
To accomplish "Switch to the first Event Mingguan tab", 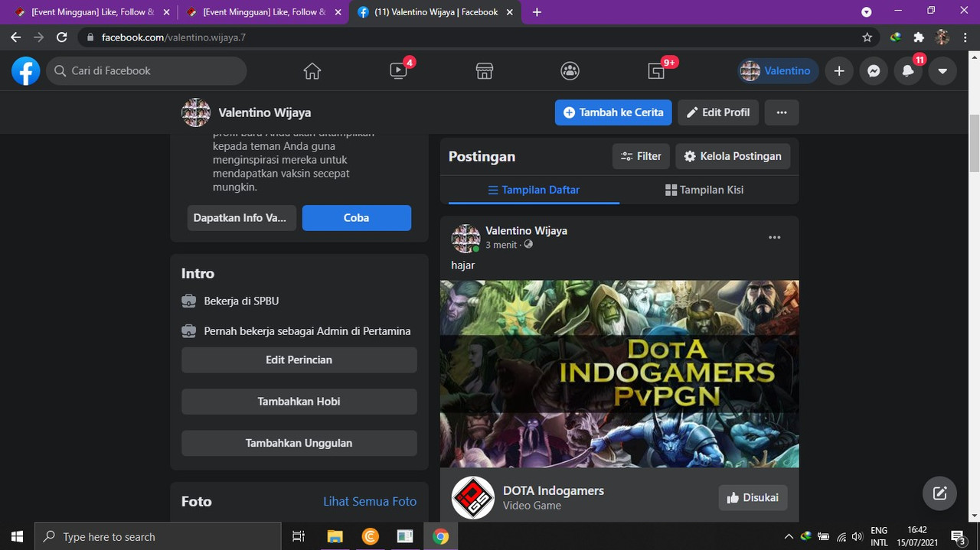I will [x=93, y=12].
